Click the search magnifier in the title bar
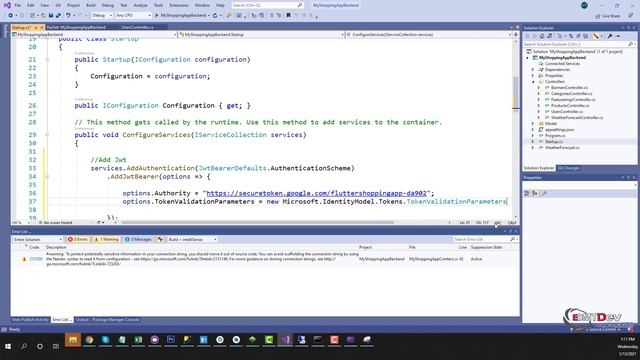Viewport: 640px width, 360px height. point(300,5)
